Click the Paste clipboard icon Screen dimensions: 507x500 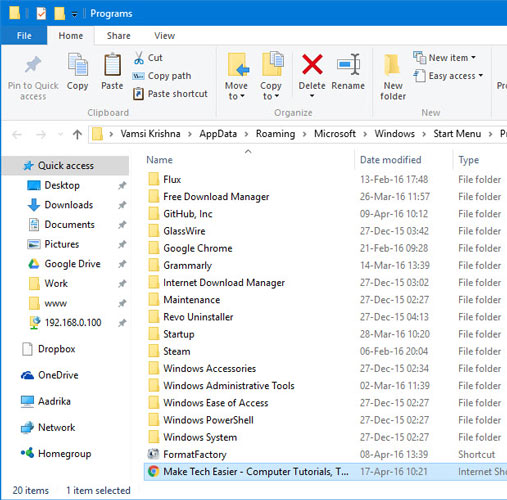(112, 65)
